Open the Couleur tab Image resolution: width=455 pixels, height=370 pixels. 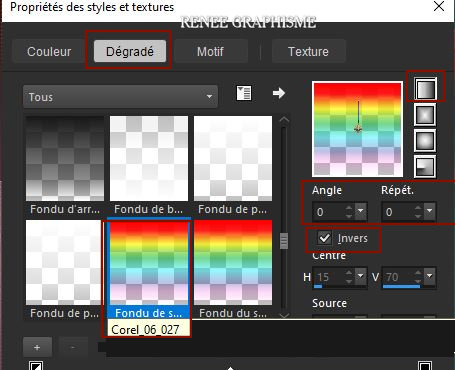click(x=49, y=51)
